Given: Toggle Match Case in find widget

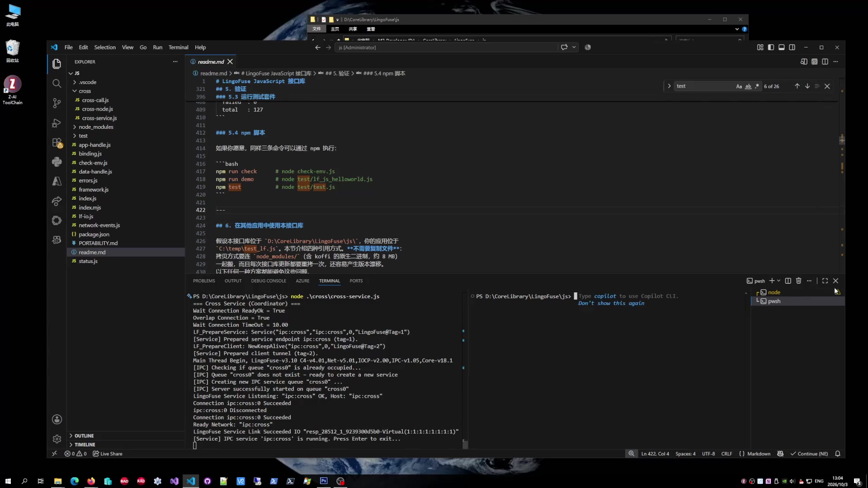Looking at the screenshot, I should (739, 86).
